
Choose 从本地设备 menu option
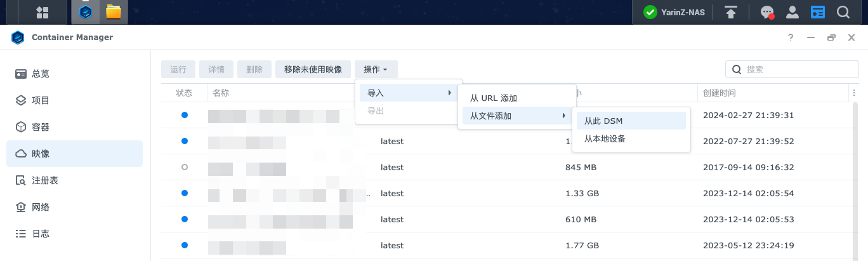[605, 138]
